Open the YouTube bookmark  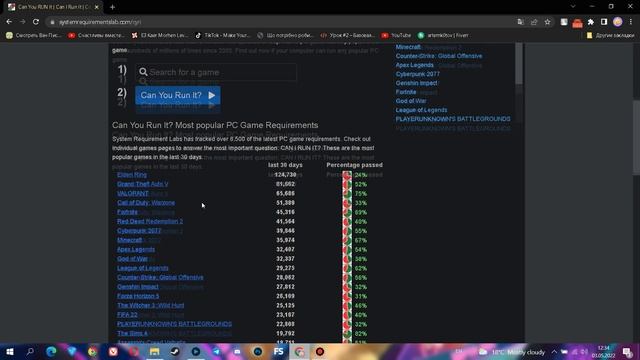tap(396, 36)
